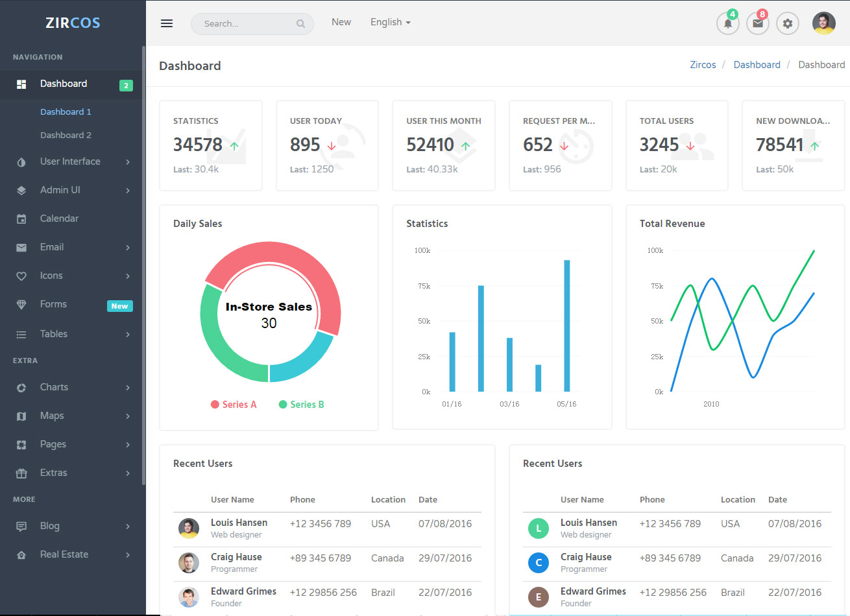Select Dashboard 2 in sidebar
Image resolution: width=850 pixels, height=616 pixels.
[x=66, y=135]
